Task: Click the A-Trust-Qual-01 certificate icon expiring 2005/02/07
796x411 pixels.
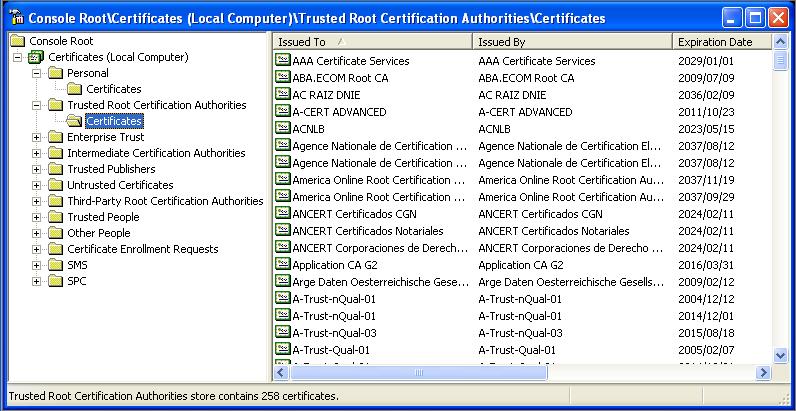Action: point(282,349)
